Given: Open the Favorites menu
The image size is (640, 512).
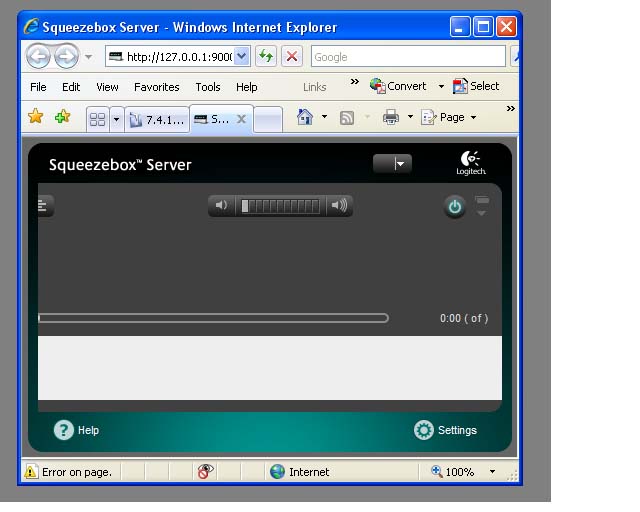Looking at the screenshot, I should [157, 87].
